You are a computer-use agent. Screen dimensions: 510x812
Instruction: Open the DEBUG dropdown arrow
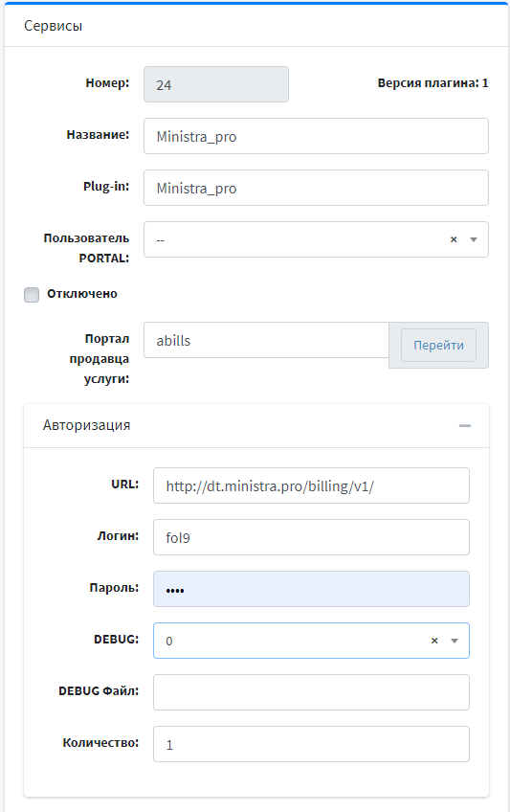(x=455, y=641)
